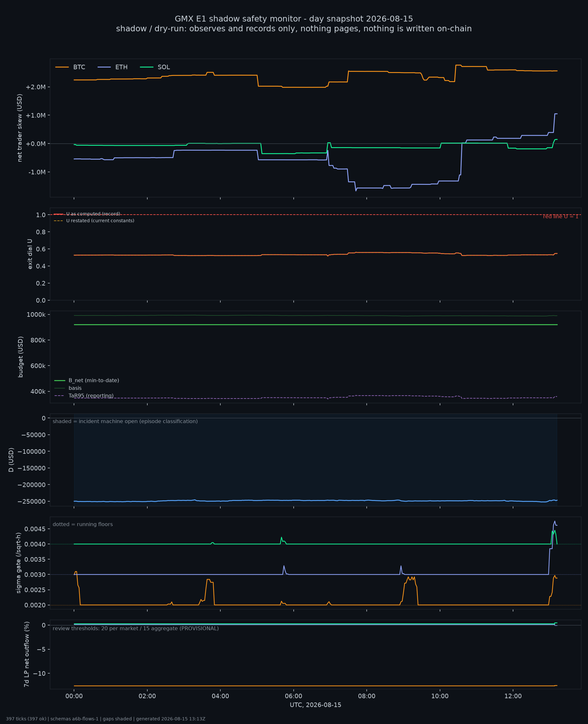Click the '−200000' tick label
Screen dimensions: 588x724
pos(32,485)
